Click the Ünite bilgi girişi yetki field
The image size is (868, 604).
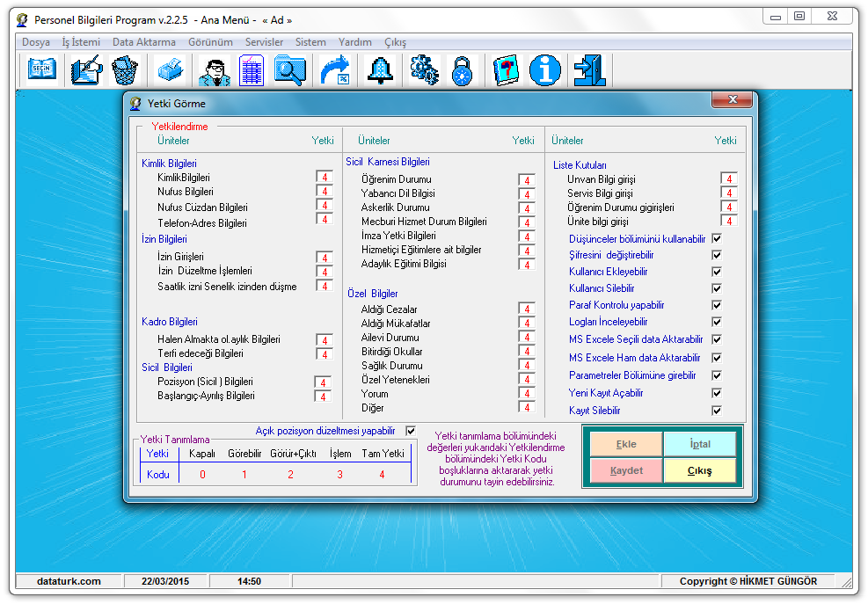coord(728,221)
